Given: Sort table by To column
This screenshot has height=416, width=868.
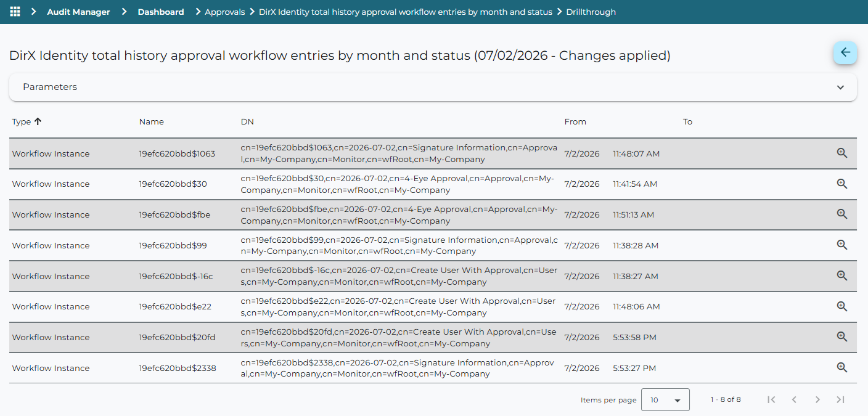Looking at the screenshot, I should tap(687, 122).
